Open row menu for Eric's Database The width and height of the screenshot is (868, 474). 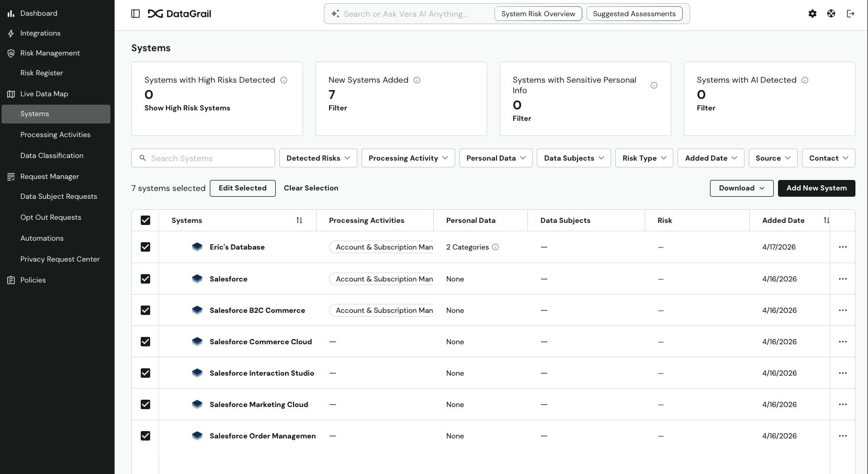[843, 247]
